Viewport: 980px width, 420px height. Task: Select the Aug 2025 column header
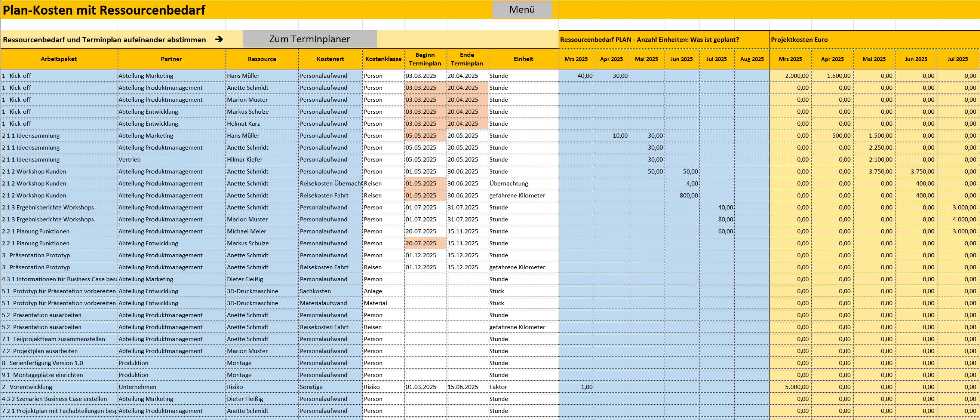click(752, 59)
